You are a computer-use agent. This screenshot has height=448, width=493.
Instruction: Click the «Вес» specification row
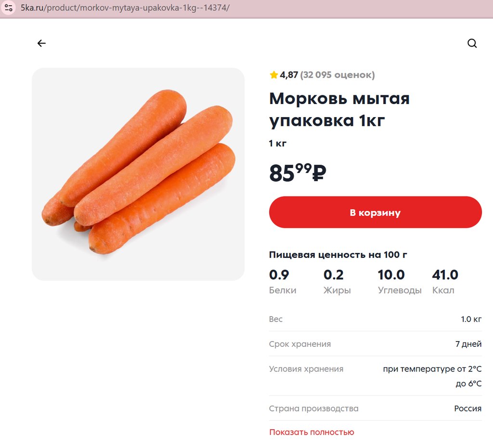375,319
